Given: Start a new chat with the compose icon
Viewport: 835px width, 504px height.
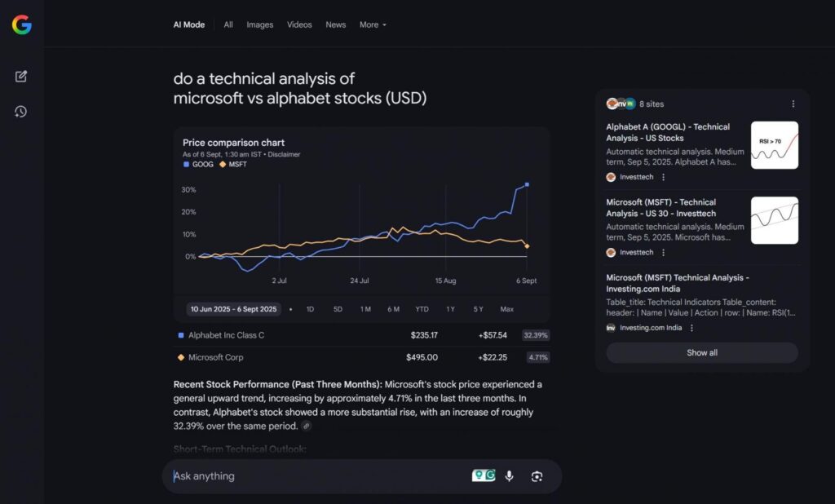Looking at the screenshot, I should [20, 75].
